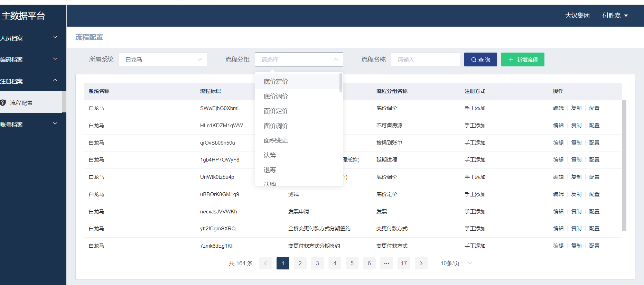This screenshot has width=644, height=285.
Task: Click the magnifier icon in the 查询 button
Action: [x=474, y=60]
